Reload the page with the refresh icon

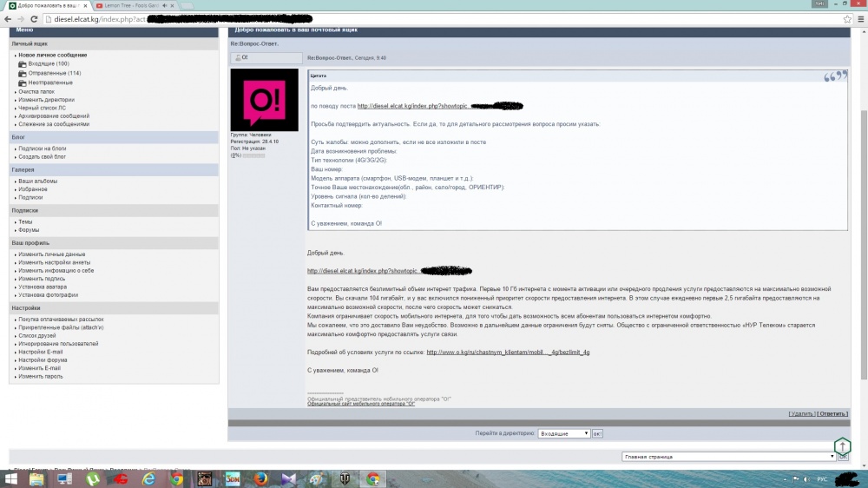pos(34,19)
